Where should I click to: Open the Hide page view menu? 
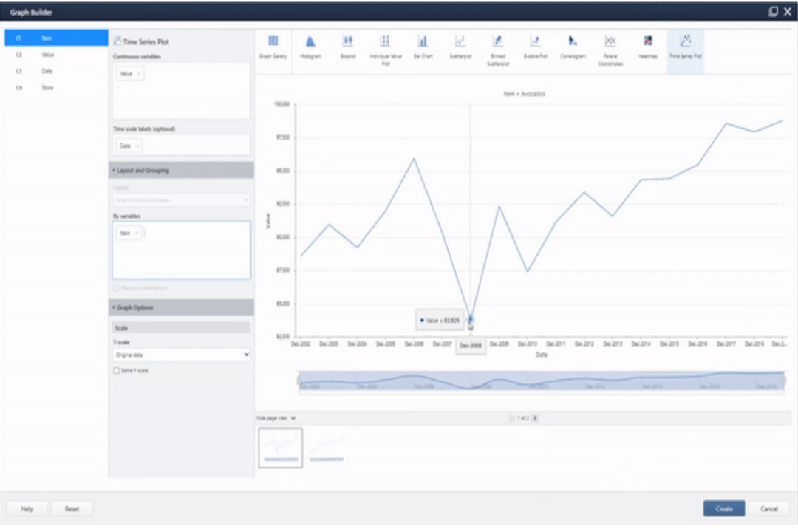coord(276,417)
